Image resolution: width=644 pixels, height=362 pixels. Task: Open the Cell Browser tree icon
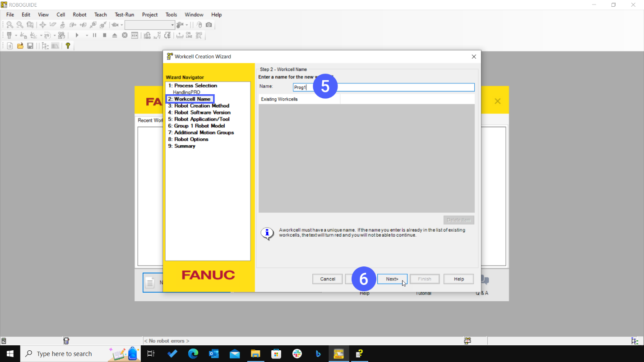(x=45, y=46)
